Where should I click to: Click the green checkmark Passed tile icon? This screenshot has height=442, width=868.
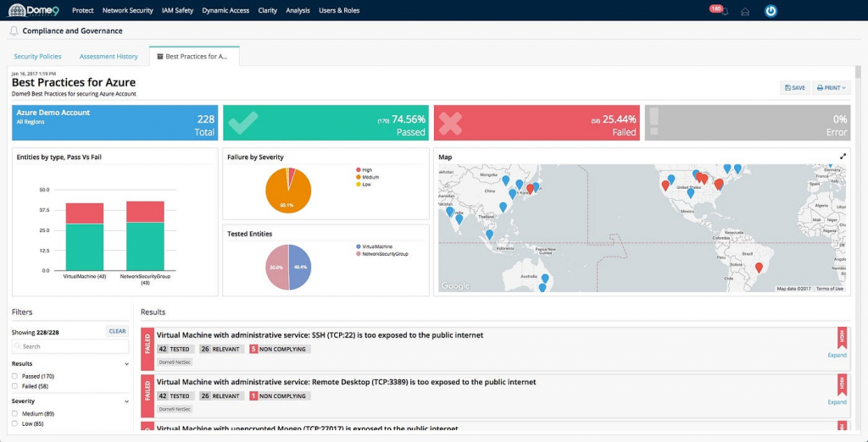click(242, 123)
